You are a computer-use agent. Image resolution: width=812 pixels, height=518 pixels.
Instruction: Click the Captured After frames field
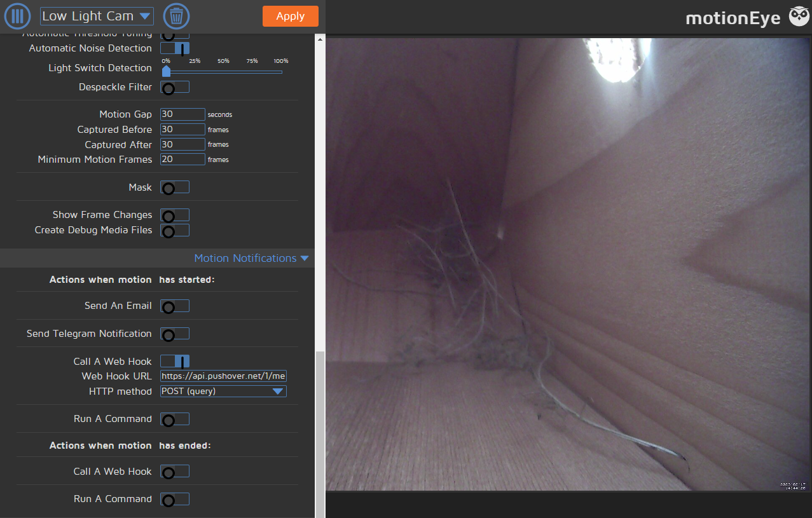point(182,144)
